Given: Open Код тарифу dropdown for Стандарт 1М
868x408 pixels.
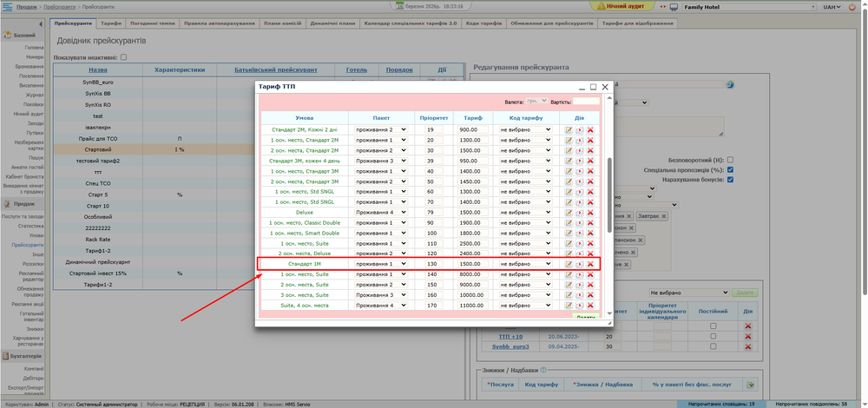Looking at the screenshot, I should 525,264.
